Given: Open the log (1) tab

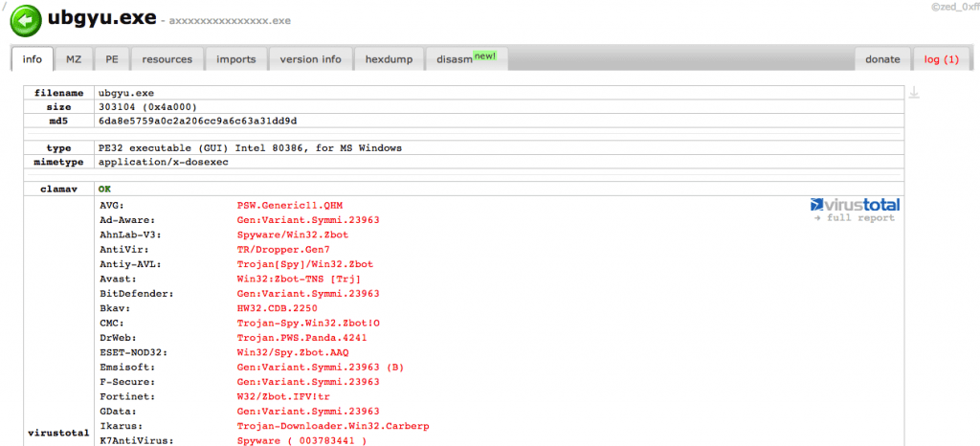Looking at the screenshot, I should [941, 59].
